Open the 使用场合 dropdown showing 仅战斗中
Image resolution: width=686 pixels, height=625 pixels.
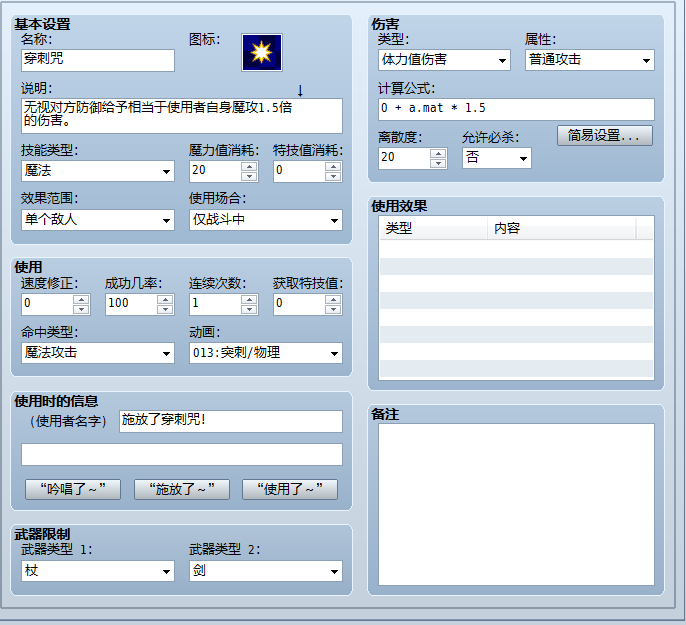pyautogui.click(x=266, y=220)
